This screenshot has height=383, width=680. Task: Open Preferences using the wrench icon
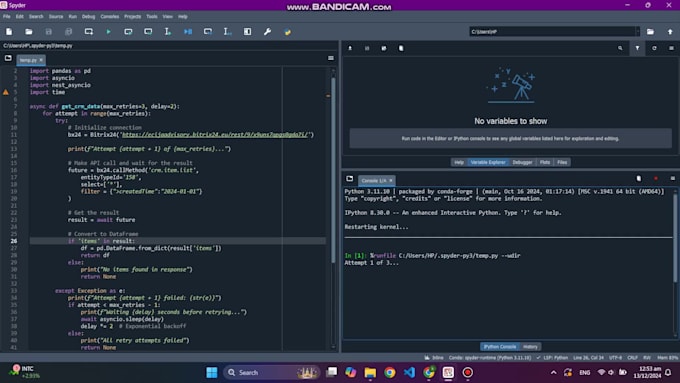coord(268,32)
